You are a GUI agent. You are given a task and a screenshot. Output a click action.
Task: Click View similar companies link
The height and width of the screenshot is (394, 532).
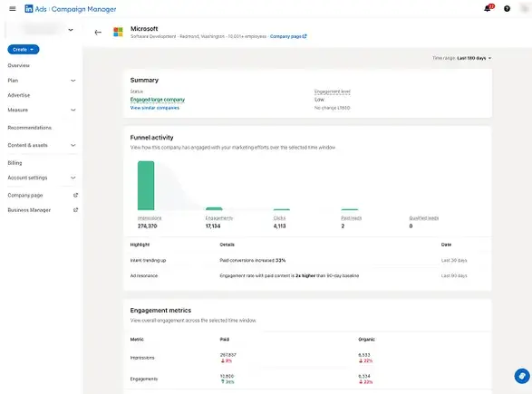coord(155,108)
